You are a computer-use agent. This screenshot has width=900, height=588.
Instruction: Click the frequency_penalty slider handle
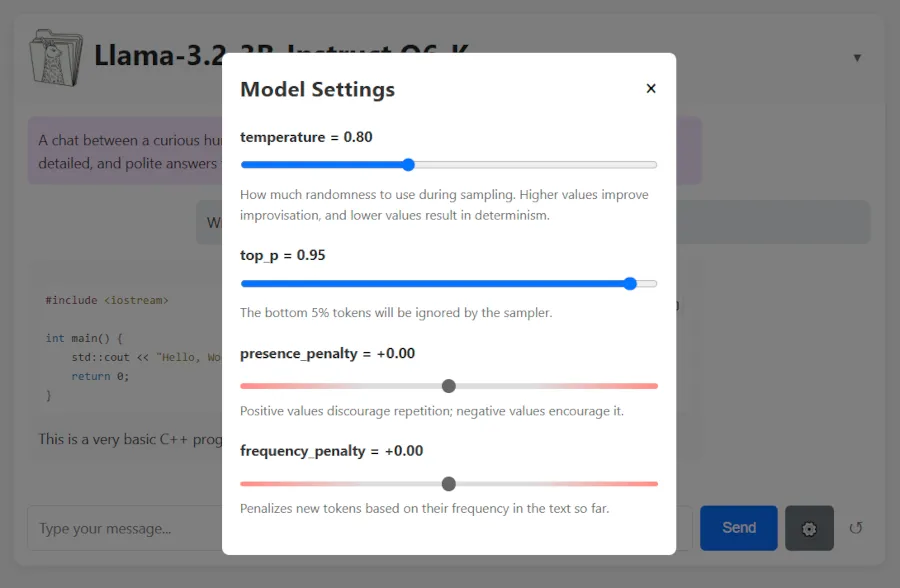[x=448, y=483]
